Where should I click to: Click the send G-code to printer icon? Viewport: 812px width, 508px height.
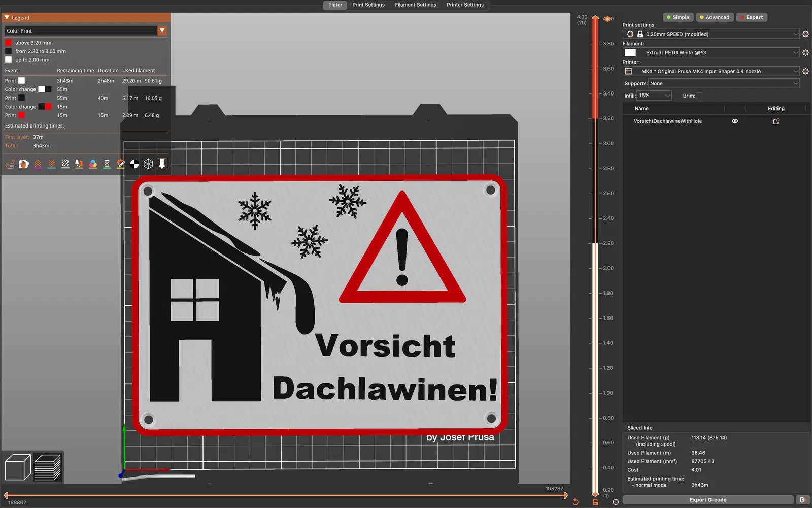point(803,500)
